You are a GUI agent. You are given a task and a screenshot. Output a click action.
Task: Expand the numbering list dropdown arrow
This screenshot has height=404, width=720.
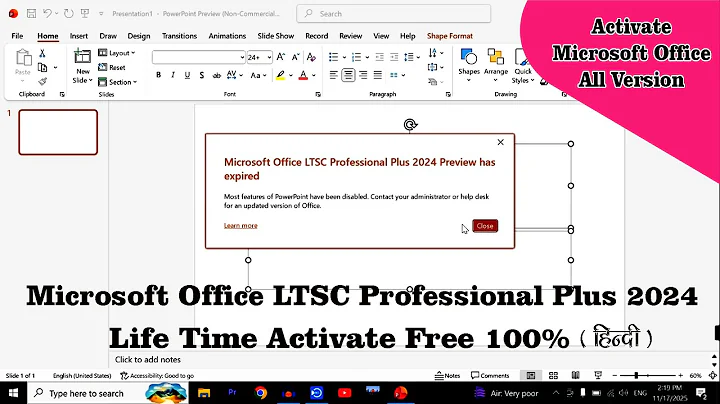point(367,57)
